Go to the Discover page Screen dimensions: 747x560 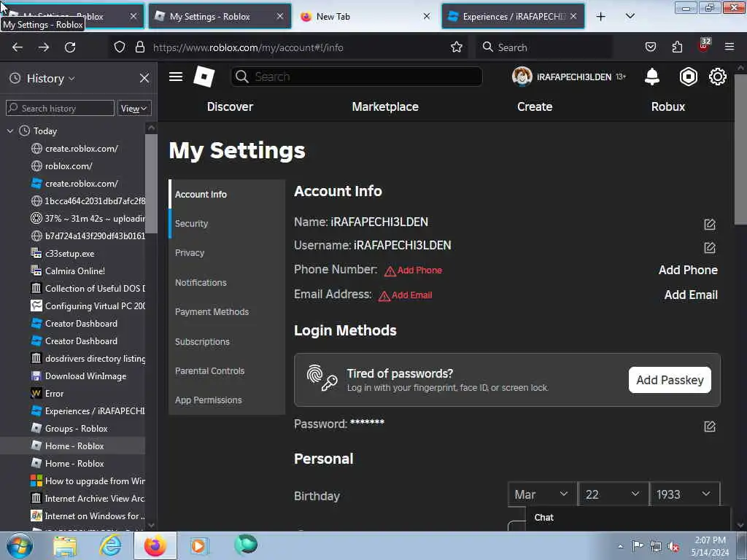pos(230,106)
